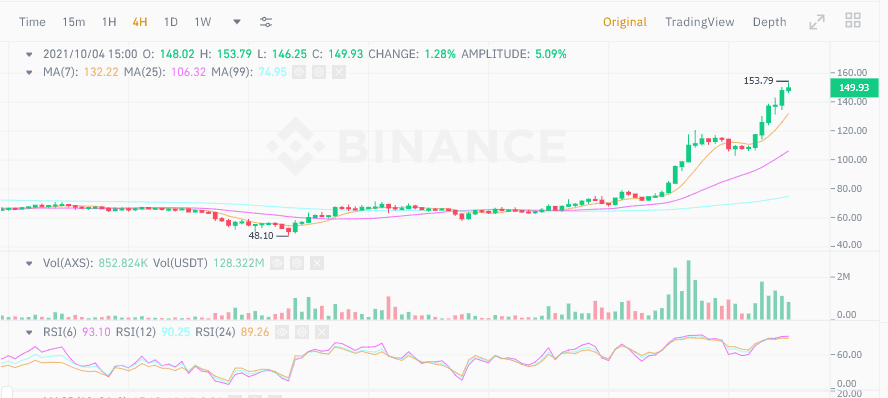Viewport: 888px width, 398px height.
Task: Click the Vol(AXS) value 852.824K
Action: (x=124, y=263)
